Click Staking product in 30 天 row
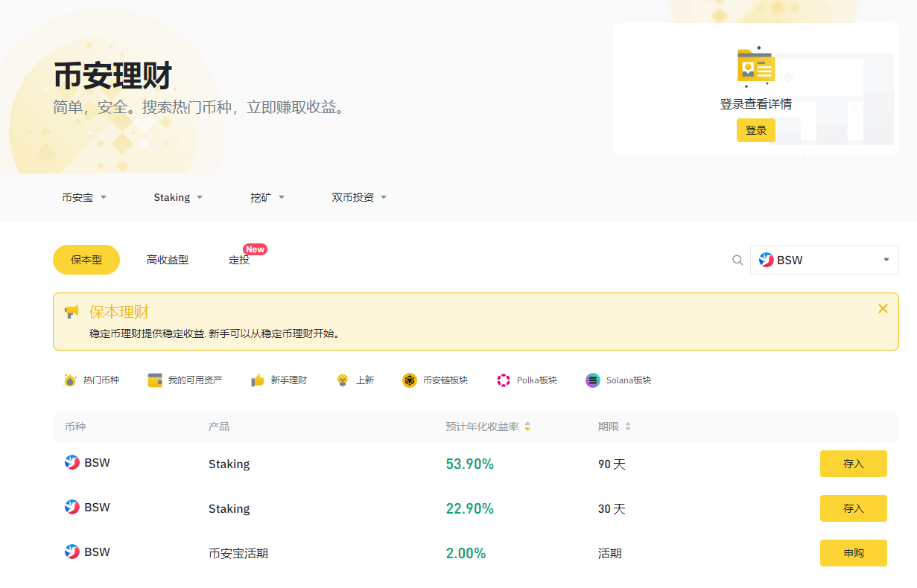 coord(229,508)
